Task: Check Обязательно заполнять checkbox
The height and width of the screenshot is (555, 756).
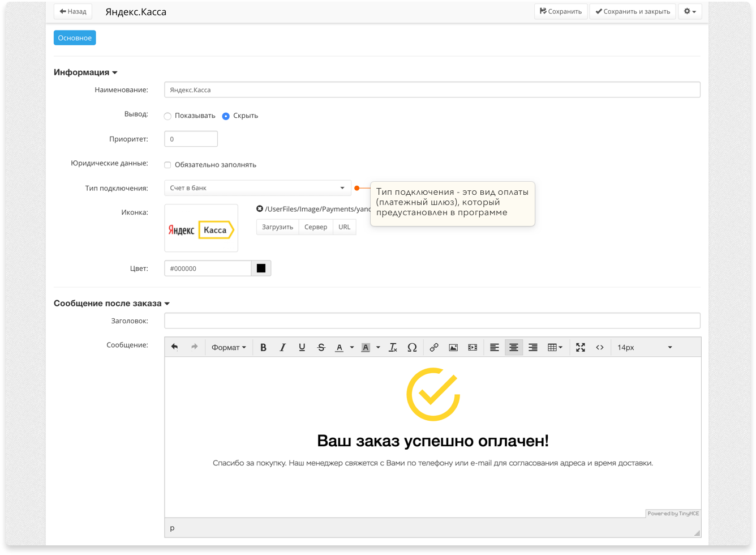Action: (167, 165)
